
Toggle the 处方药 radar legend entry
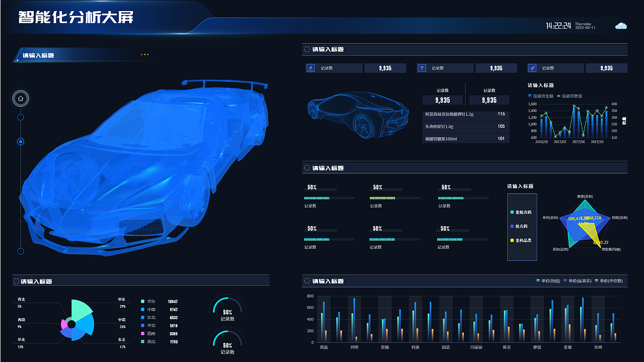coord(519,227)
